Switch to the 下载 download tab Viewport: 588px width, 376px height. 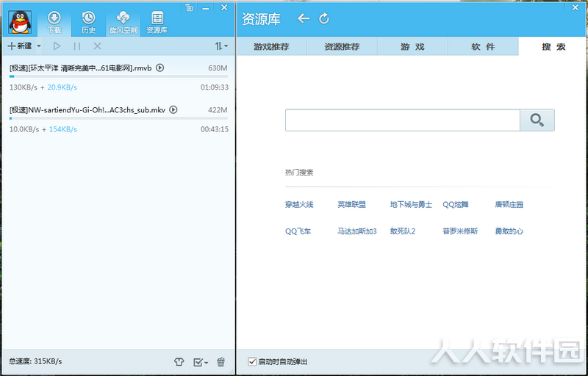[x=54, y=23]
